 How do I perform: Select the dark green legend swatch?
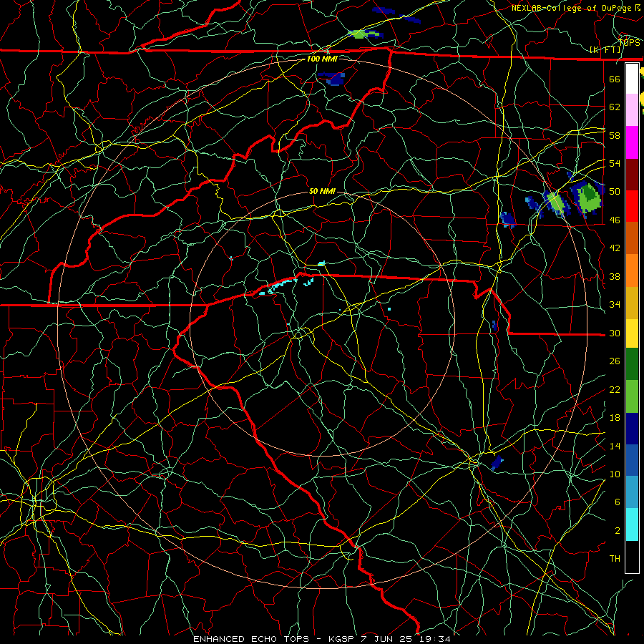[x=632, y=364]
